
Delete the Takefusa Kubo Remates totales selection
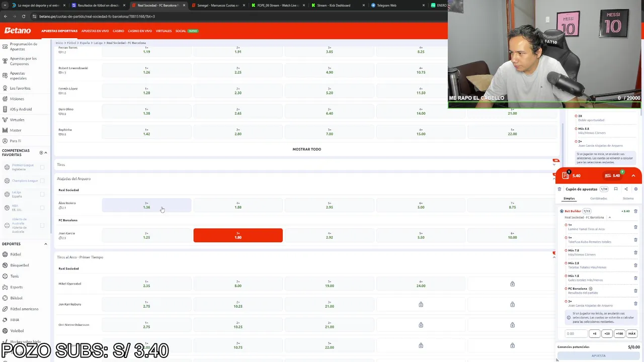[x=635, y=240]
